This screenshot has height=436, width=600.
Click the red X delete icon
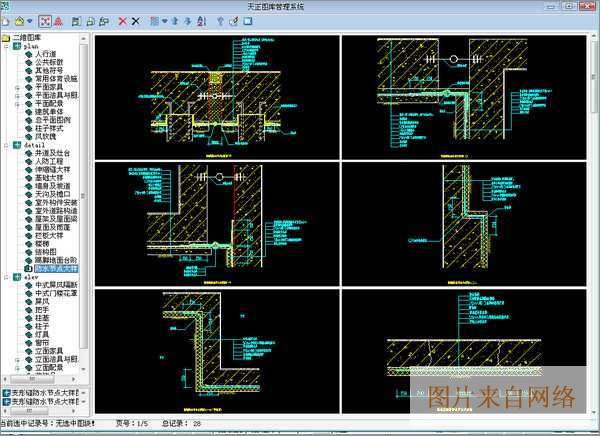pos(120,20)
